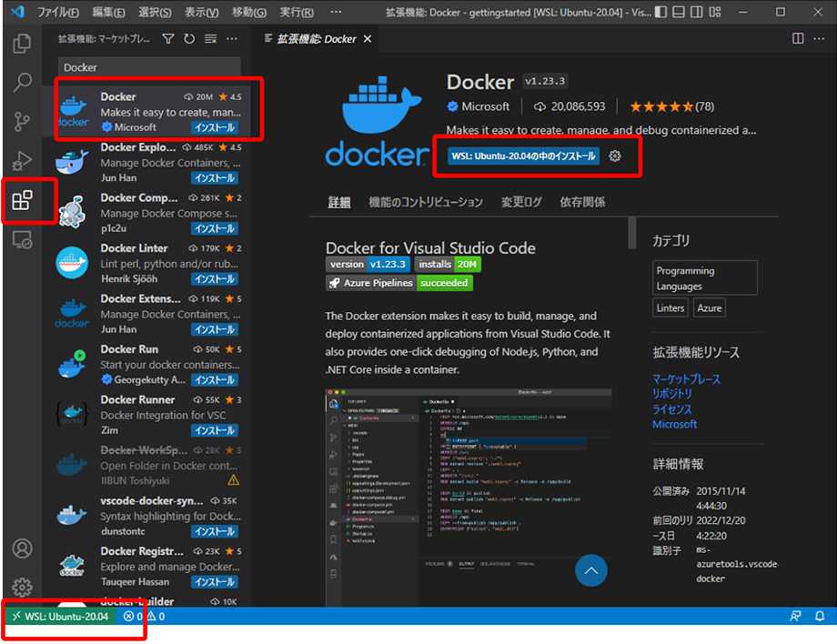Show hidden menus via ellipsis in menu bar
The image size is (837, 644).
336,12
